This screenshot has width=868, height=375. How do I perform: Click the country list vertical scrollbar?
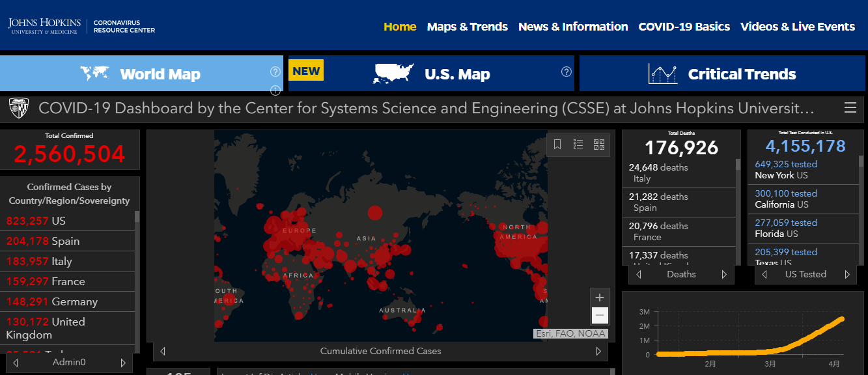click(x=137, y=280)
